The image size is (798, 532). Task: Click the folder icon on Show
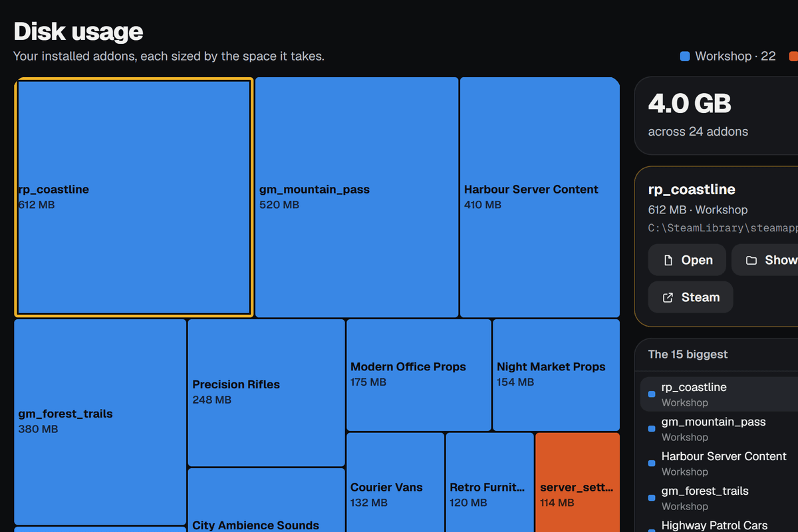click(x=751, y=260)
